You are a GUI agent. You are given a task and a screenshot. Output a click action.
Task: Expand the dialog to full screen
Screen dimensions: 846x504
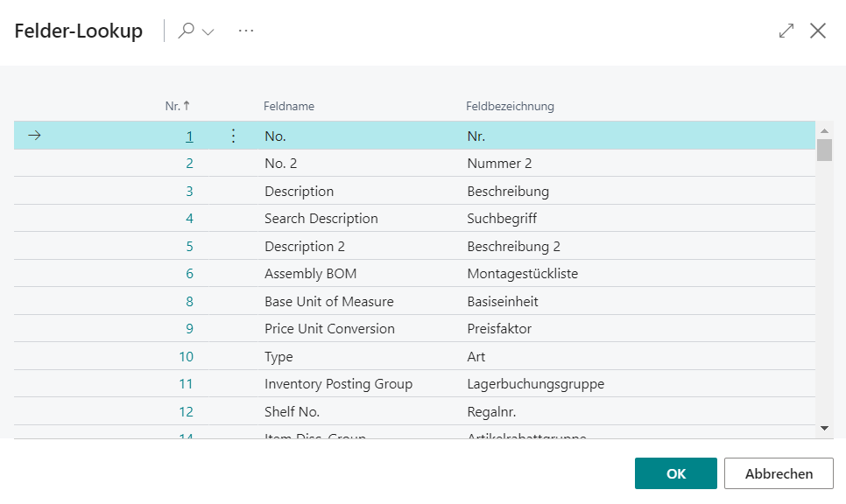[x=786, y=31]
